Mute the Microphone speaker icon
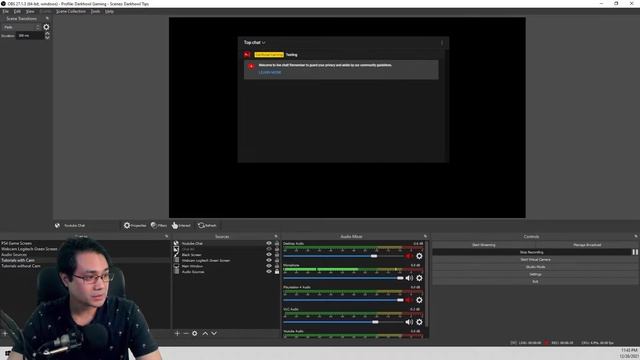 pyautogui.click(x=409, y=278)
